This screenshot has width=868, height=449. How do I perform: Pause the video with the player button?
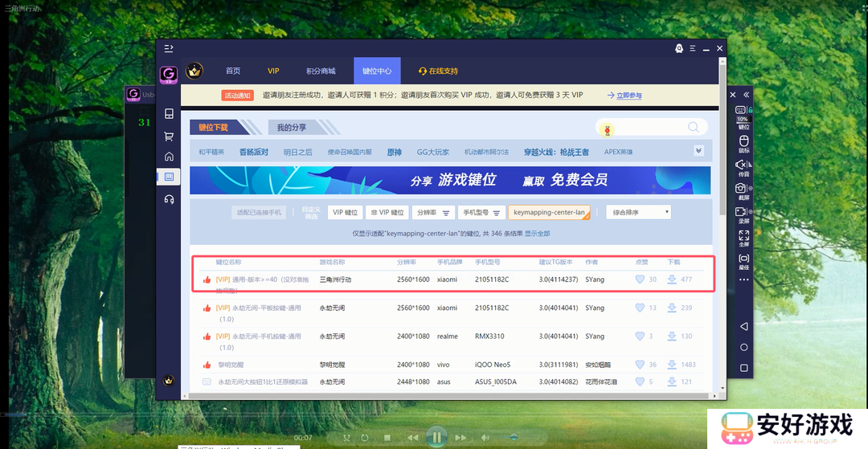pyautogui.click(x=436, y=437)
